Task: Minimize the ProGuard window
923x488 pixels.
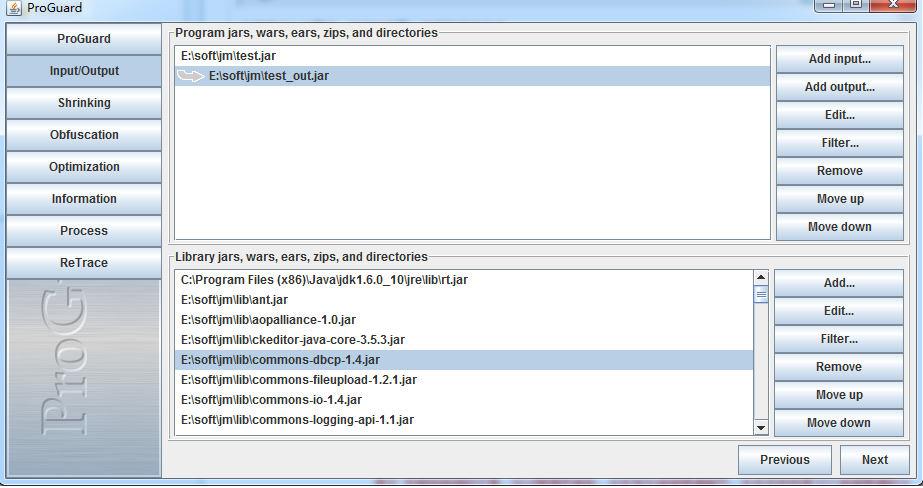Action: (x=829, y=5)
